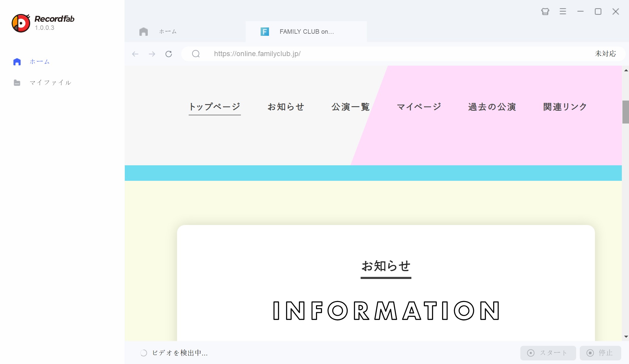
Task: Click the version number 1.0.0.3
Action: click(44, 28)
